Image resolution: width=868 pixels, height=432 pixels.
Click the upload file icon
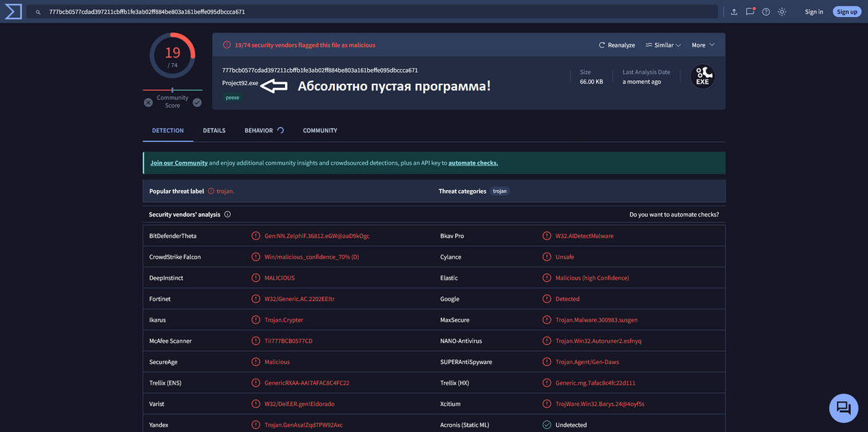point(734,12)
